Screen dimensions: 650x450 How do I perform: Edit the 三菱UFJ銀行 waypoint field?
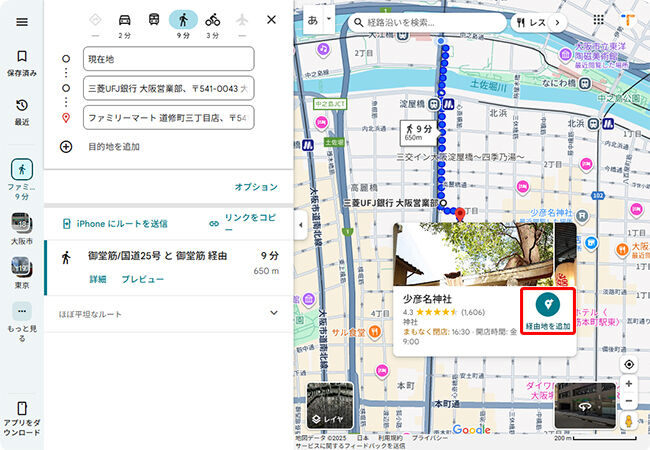(x=169, y=88)
